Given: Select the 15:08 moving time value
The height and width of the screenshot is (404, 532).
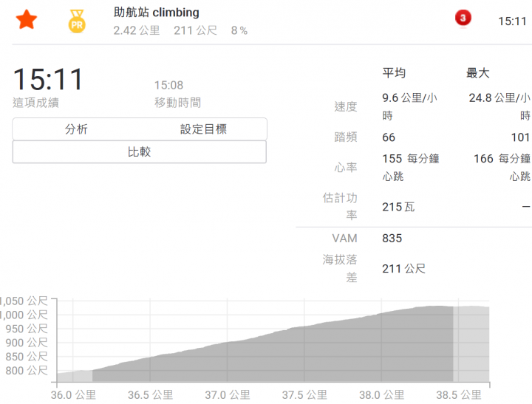Looking at the screenshot, I should pos(168,85).
